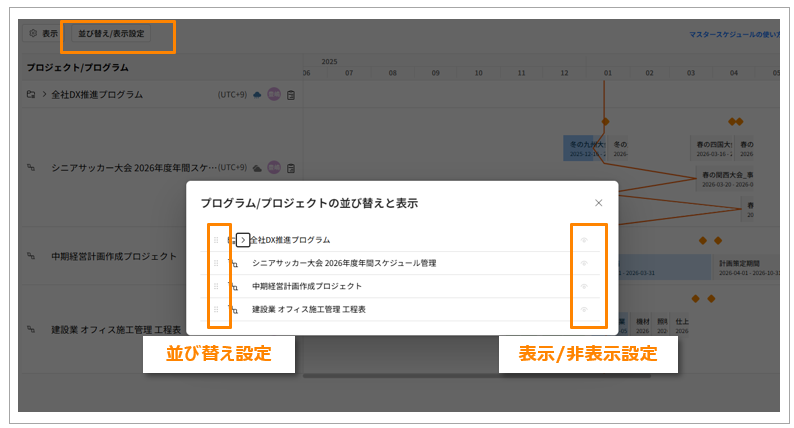Viewport: 794px width, 428px height.
Task: Toggle eye icon for 中期経営計画作成プロジェクト
Action: pos(584,286)
